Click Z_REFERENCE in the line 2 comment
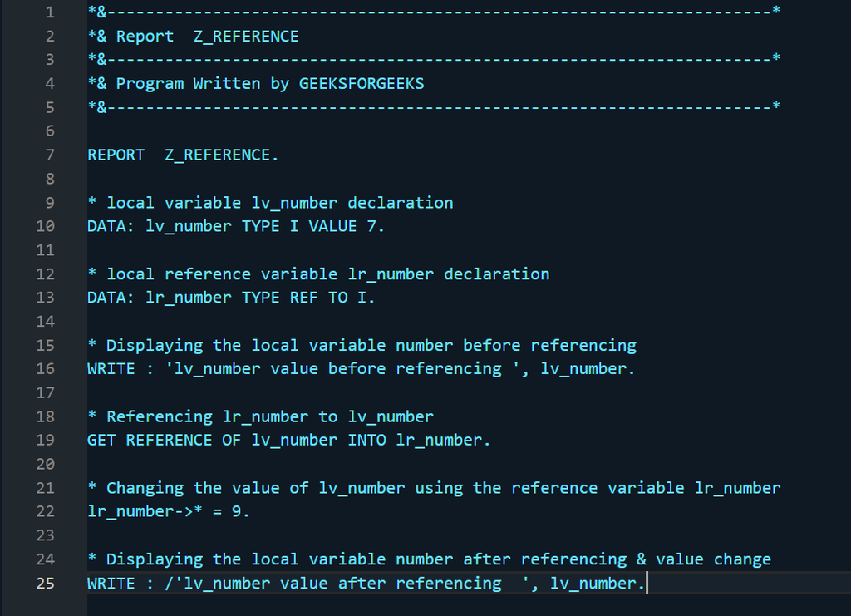851x616 pixels. click(246, 37)
